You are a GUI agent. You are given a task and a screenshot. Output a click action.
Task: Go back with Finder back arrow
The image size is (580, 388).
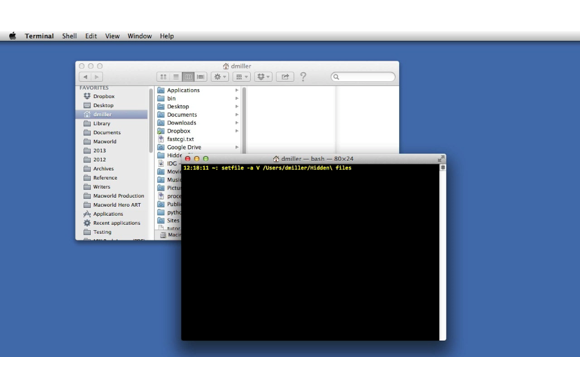85,77
